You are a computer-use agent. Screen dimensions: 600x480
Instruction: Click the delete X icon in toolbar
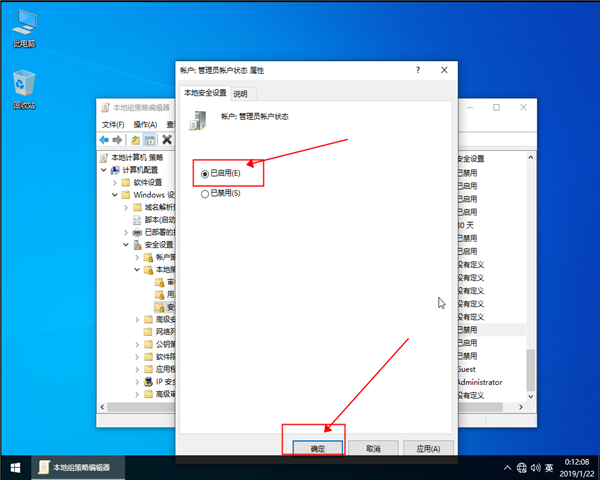(167, 139)
